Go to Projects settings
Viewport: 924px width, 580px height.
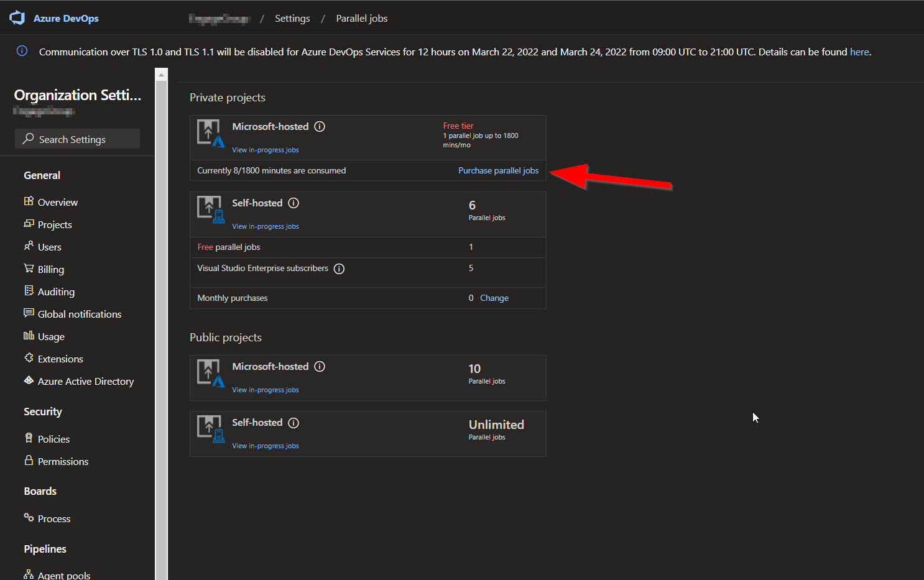pyautogui.click(x=55, y=225)
